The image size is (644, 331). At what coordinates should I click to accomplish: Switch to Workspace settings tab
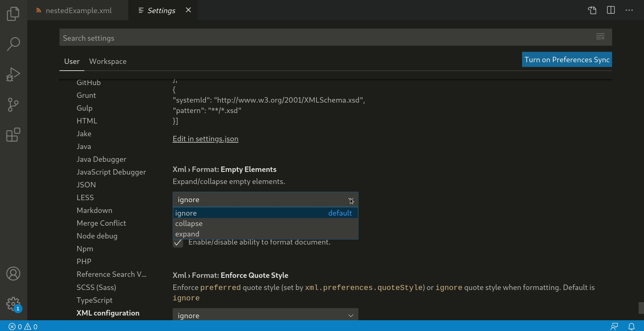tap(108, 61)
